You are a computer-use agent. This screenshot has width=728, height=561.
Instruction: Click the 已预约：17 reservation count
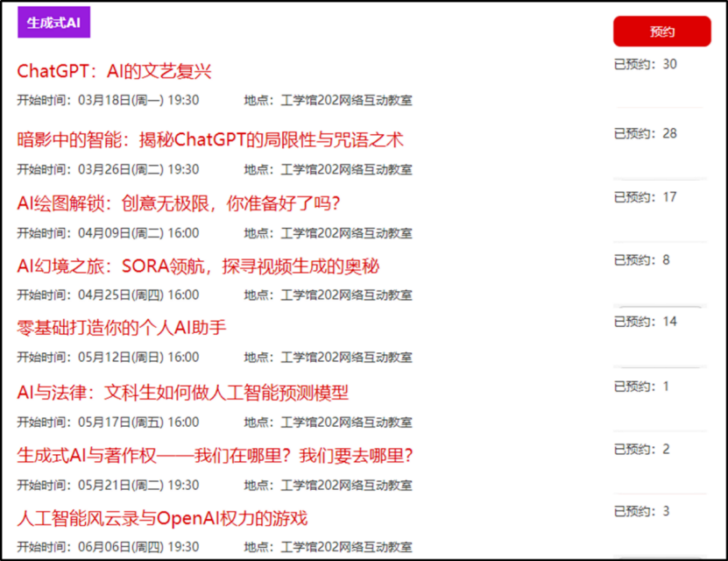click(x=646, y=197)
